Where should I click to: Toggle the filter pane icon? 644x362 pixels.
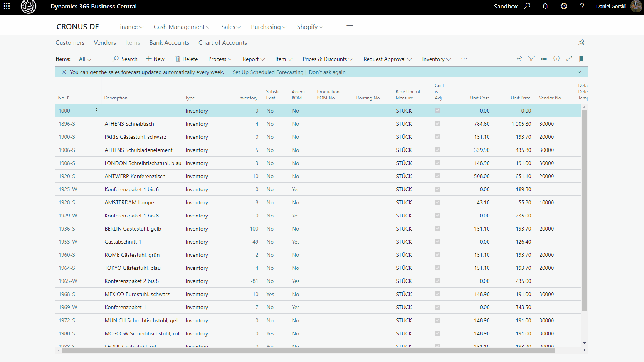531,59
